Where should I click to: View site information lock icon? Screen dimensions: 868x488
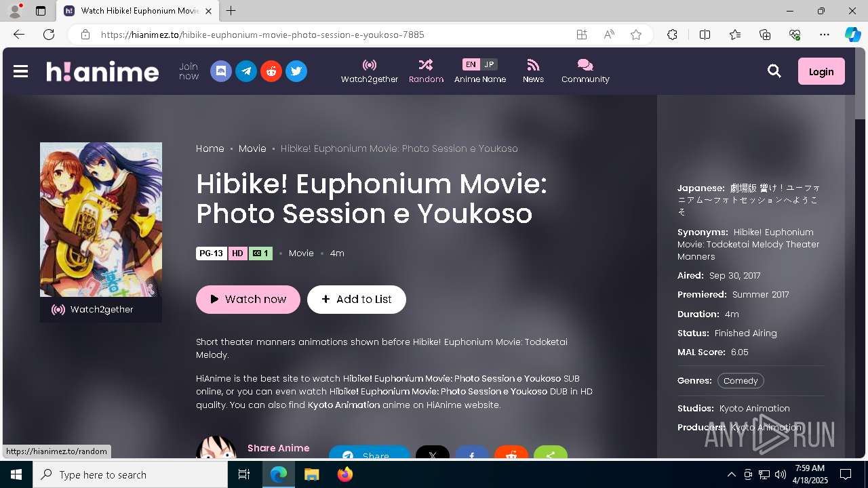pyautogui.click(x=85, y=35)
